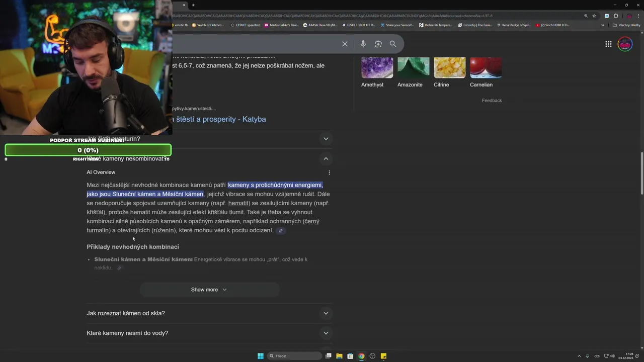Screen dimensions: 644x362
Task: Open 'Watch Ct Fletcher' bookmark
Action: (208, 25)
